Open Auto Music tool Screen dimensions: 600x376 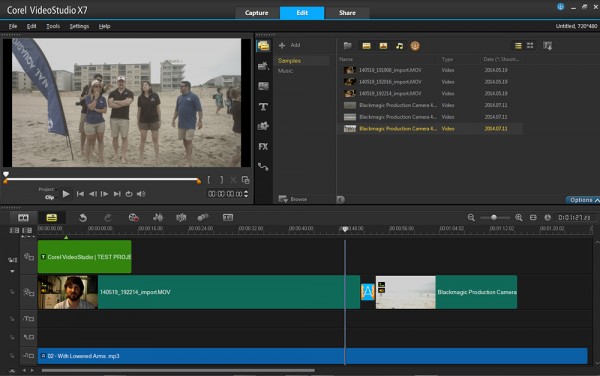181,218
